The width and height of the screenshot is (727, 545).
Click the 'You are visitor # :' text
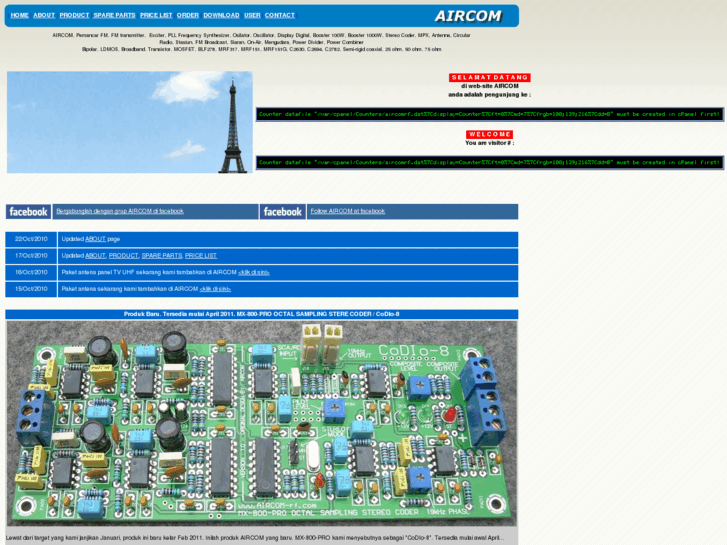(490, 143)
